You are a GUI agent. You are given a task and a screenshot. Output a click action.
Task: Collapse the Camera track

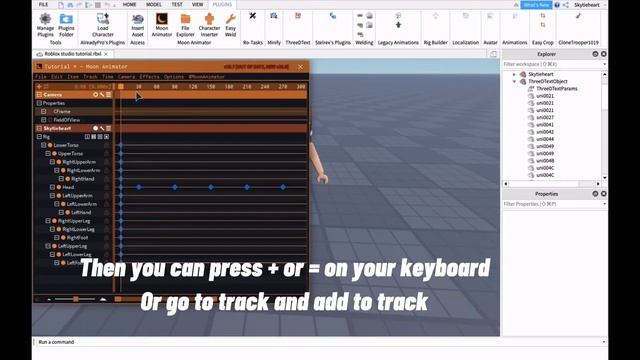tap(39, 95)
